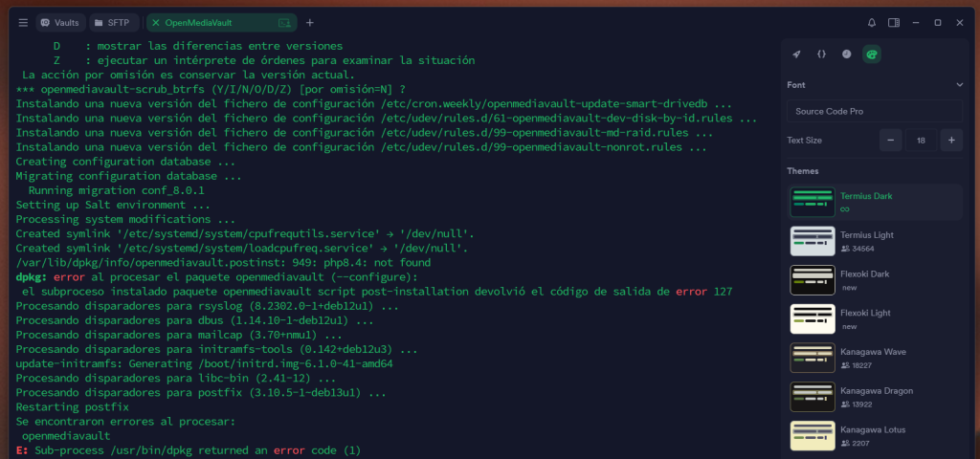Toggle the side panel layout icon
This screenshot has height=459, width=980.
coord(894,23)
